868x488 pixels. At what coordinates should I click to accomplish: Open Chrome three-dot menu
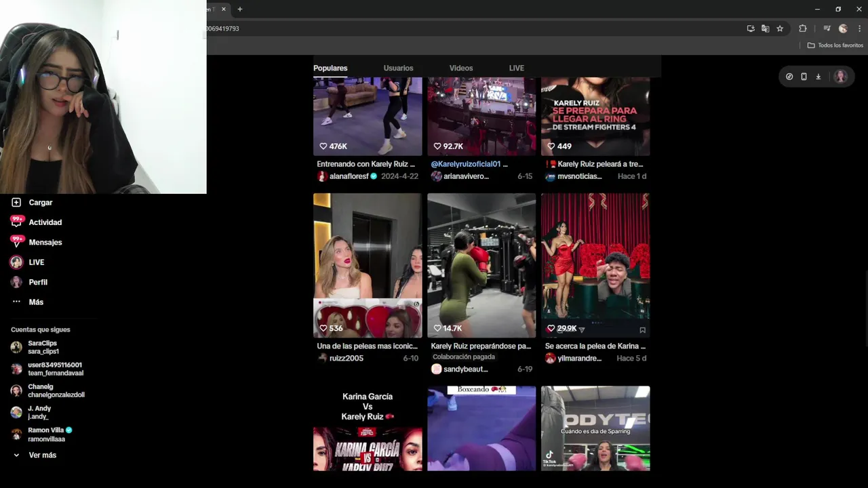tap(860, 28)
